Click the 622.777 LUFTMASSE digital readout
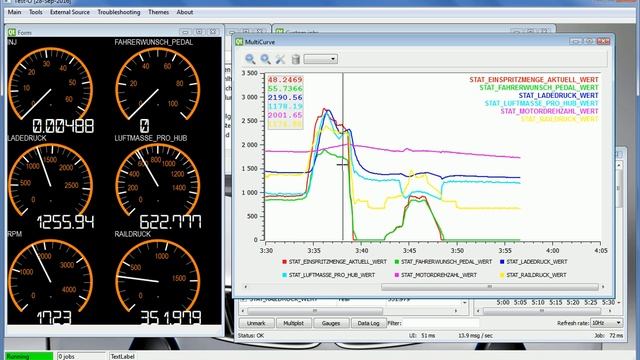This screenshot has height=360, width=640. 171,222
